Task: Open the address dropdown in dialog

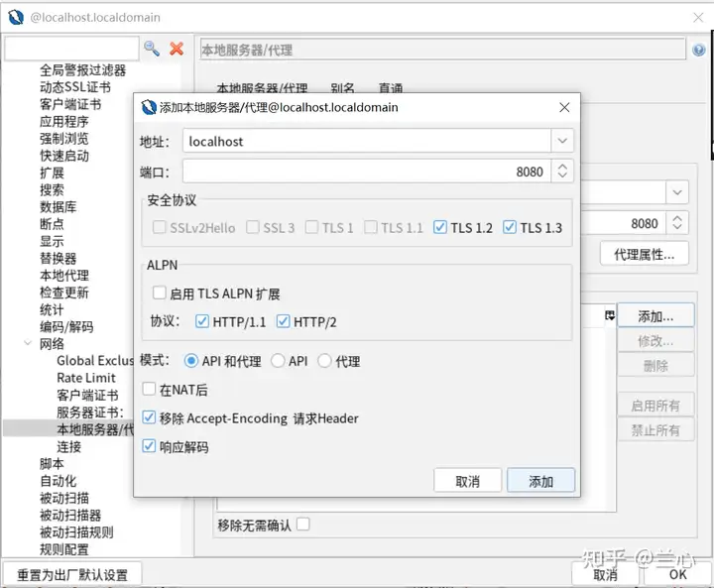Action: [x=562, y=141]
